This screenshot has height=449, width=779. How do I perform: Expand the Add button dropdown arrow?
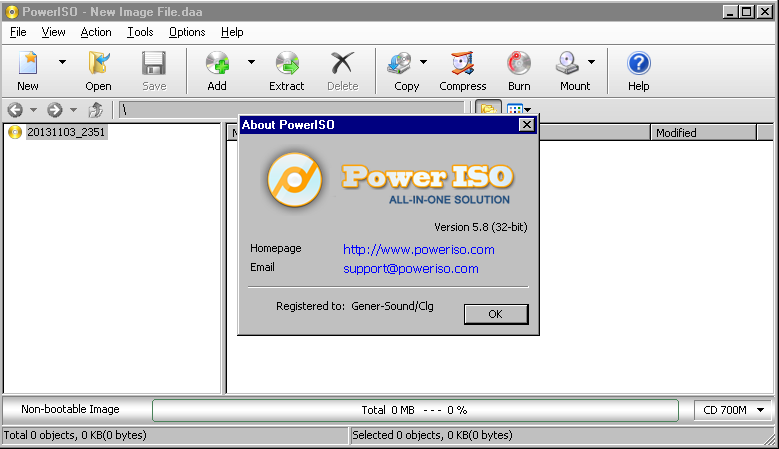click(251, 62)
